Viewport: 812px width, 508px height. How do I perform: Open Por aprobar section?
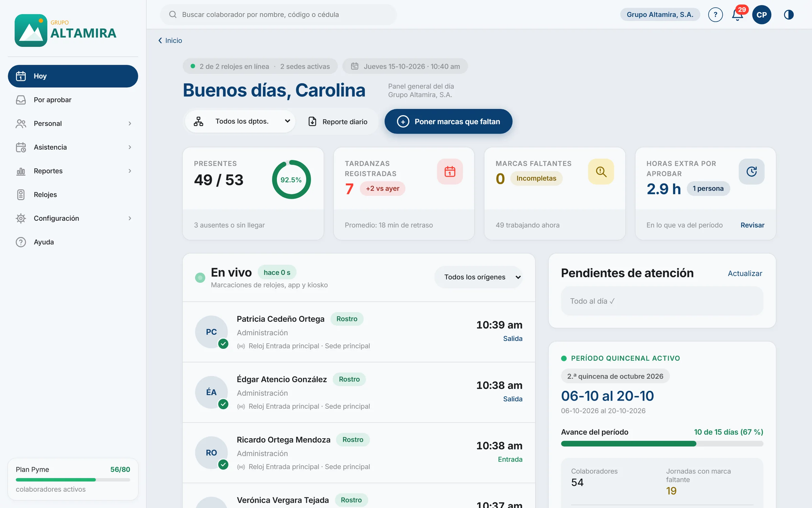point(73,100)
